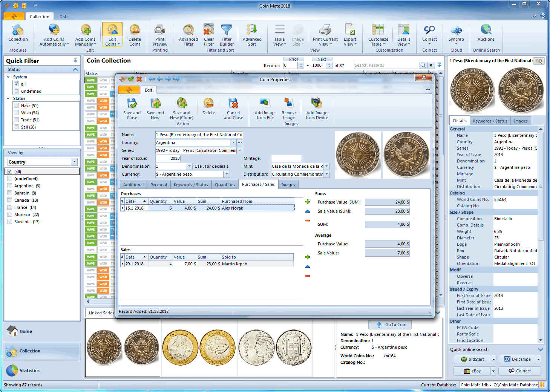Click green plus to add a purchase
Image resolution: width=550 pixels, height=392 pixels.
click(308, 202)
